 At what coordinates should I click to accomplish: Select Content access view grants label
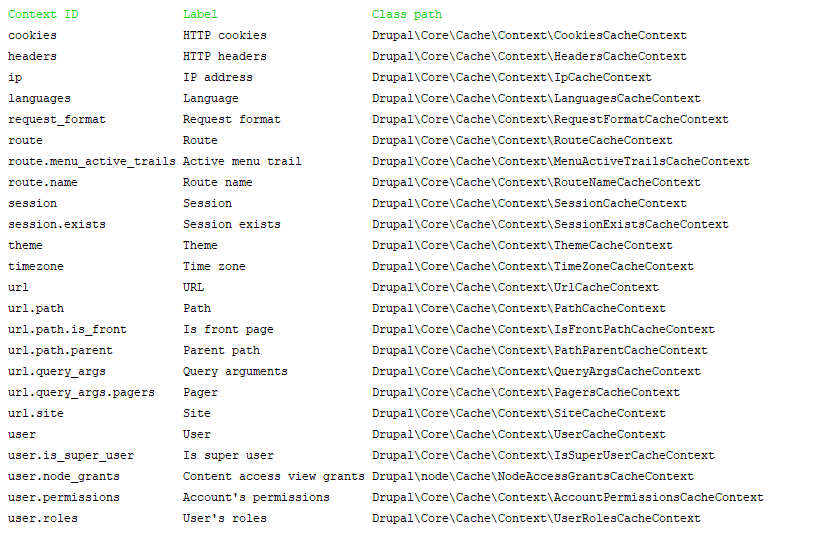coord(273,476)
